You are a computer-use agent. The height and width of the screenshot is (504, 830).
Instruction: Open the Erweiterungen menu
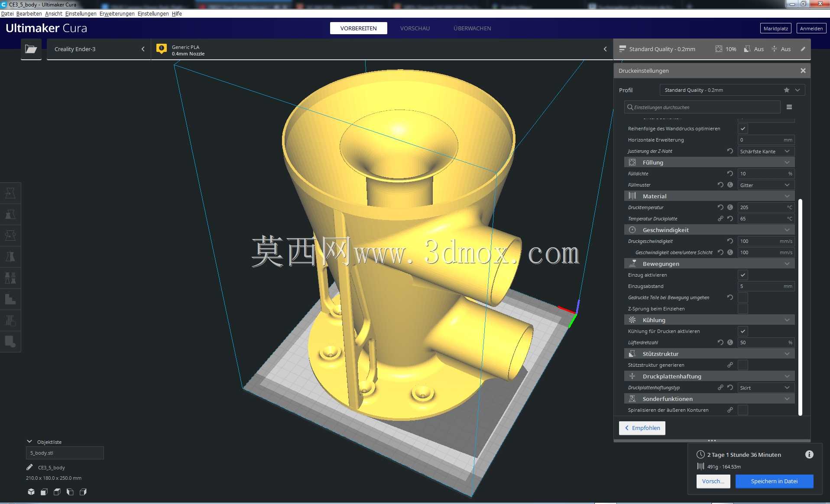(117, 14)
